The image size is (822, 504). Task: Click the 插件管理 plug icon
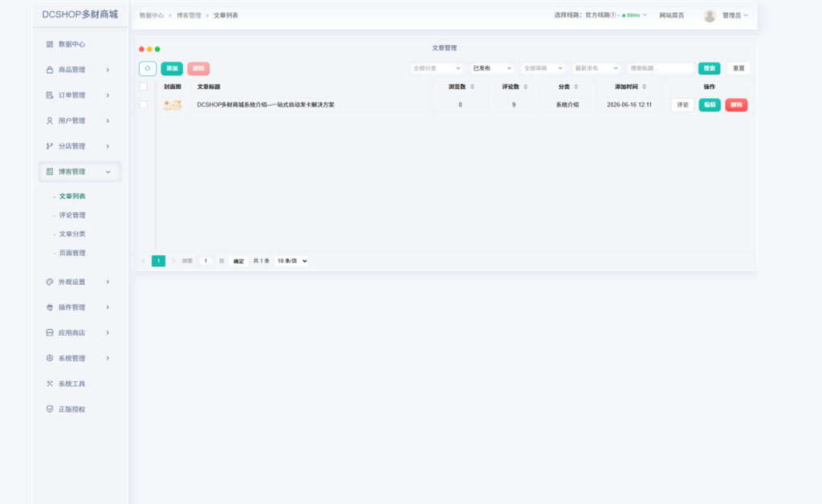point(50,307)
